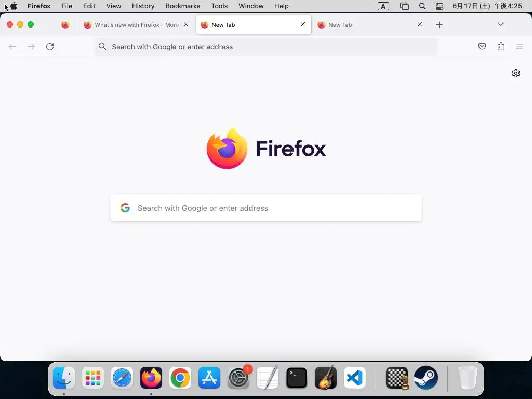Open the Window menu
532x399 pixels.
[x=251, y=6]
